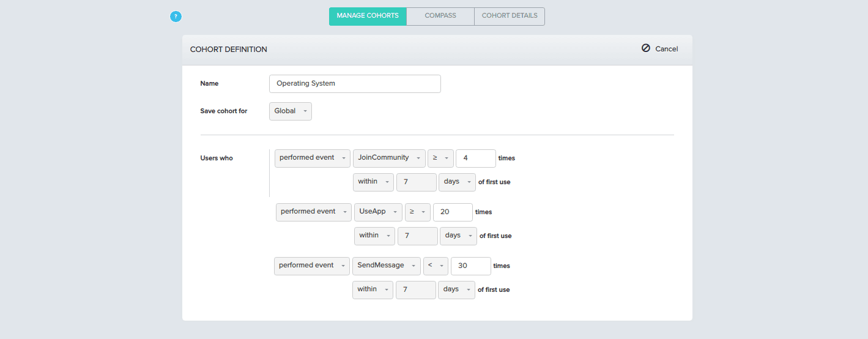The width and height of the screenshot is (868, 339).
Task: Open the Save cohort for Global dropdown
Action: click(290, 111)
